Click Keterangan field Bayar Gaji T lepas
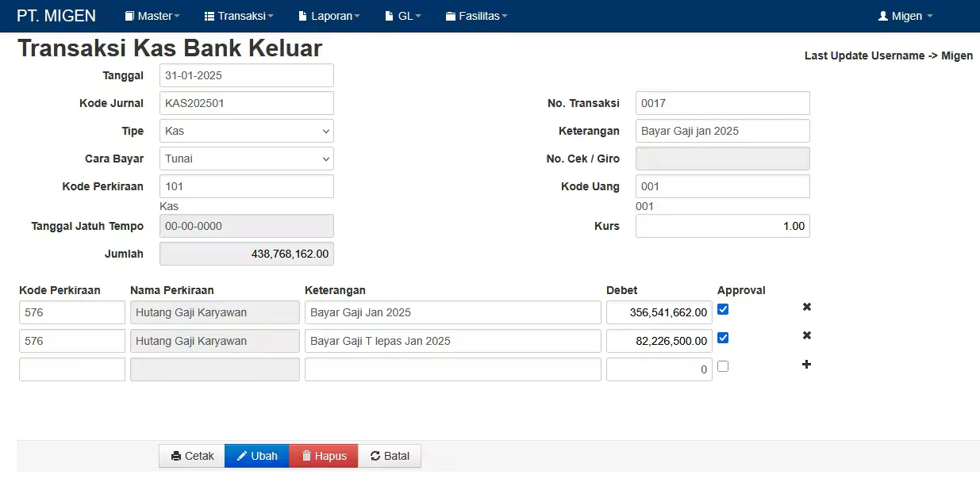The height and width of the screenshot is (478, 980). coord(453,341)
